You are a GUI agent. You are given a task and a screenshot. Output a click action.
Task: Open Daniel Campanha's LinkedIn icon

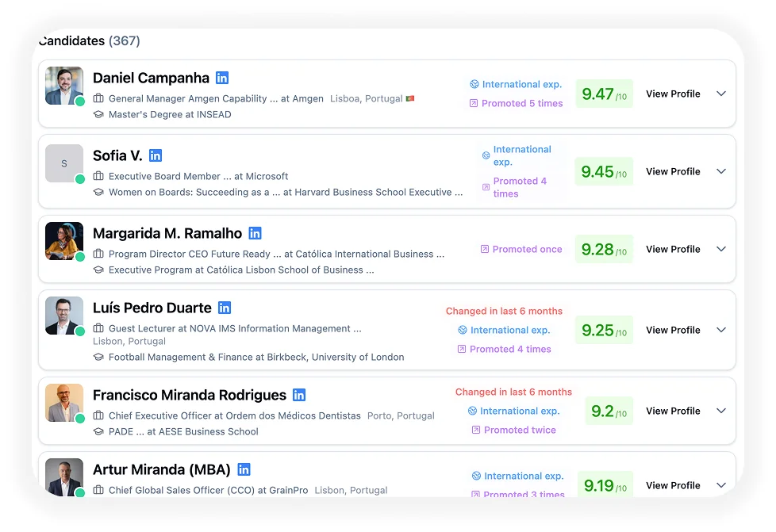pyautogui.click(x=222, y=78)
